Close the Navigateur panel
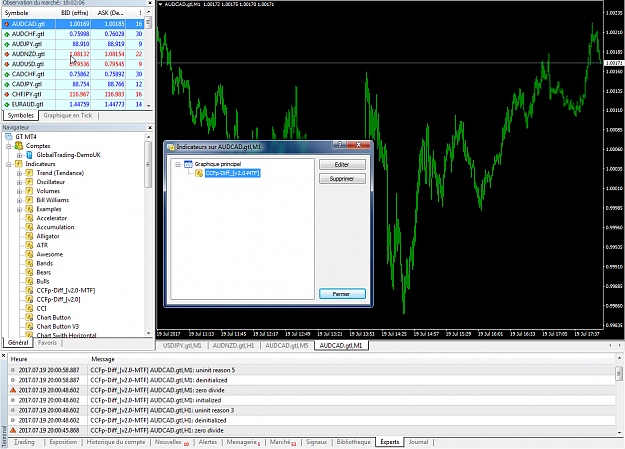This screenshot has height=449, width=625. tap(150, 128)
